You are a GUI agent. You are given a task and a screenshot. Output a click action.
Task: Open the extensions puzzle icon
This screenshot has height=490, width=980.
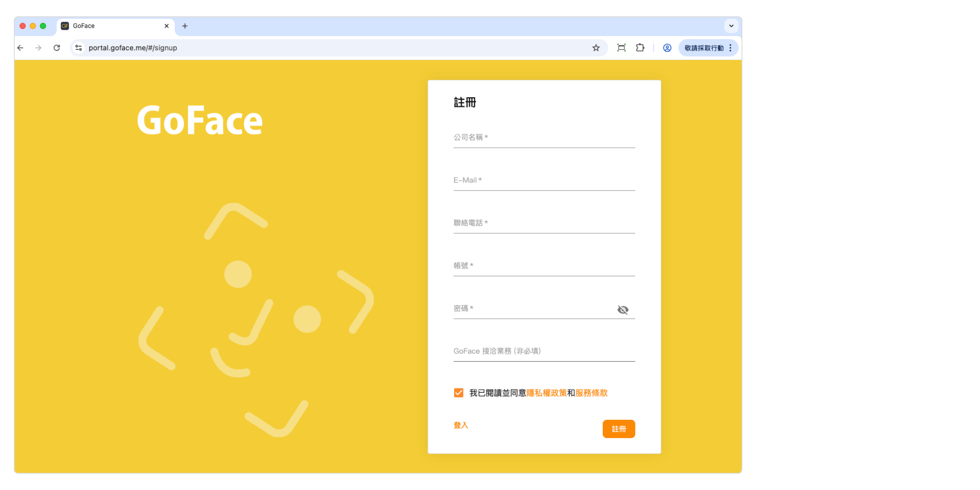point(640,48)
